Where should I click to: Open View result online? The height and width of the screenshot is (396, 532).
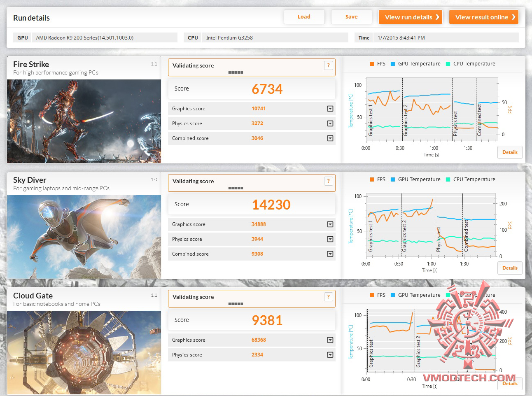click(x=484, y=17)
